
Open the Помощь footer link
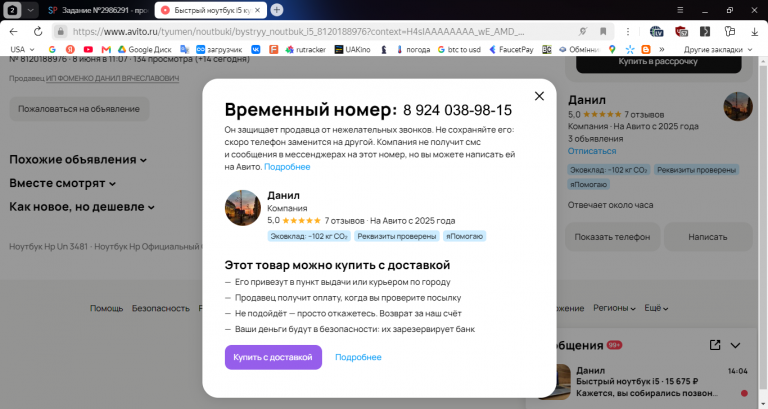point(106,308)
